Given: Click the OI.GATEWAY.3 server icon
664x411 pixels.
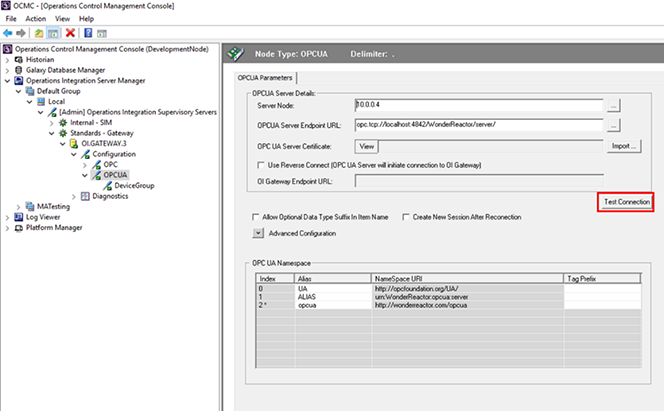Looking at the screenshot, I should [x=74, y=143].
